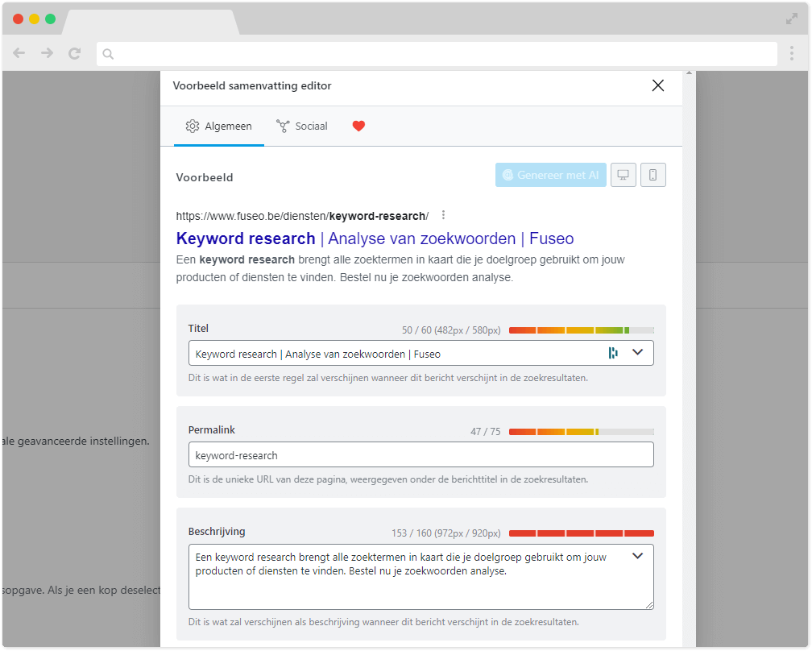
Task: Close the Voorbeeld samenvatting editor dialog
Action: click(657, 85)
